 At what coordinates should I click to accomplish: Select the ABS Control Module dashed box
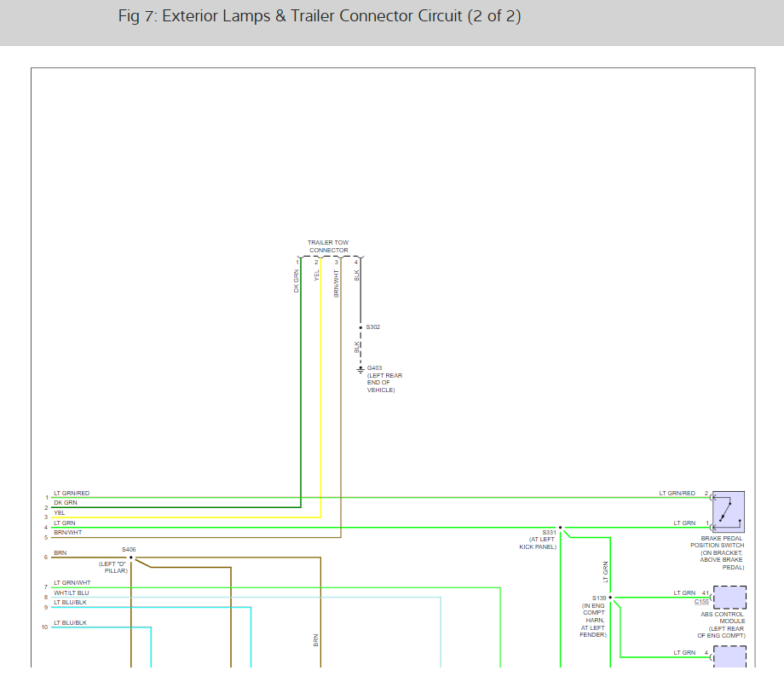tap(729, 597)
